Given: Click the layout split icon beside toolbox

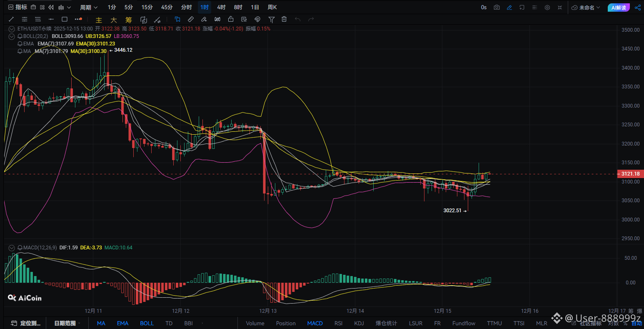Looking at the screenshot, I should (x=42, y=7).
